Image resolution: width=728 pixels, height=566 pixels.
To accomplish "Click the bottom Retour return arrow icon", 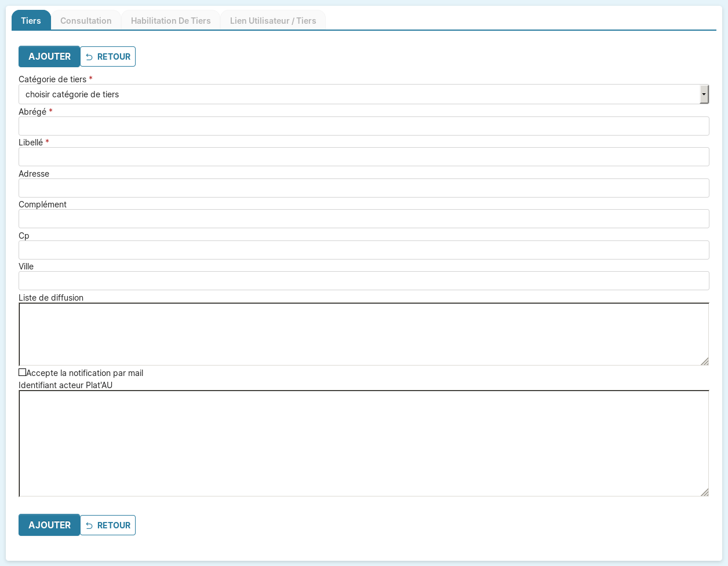I will pyautogui.click(x=89, y=525).
